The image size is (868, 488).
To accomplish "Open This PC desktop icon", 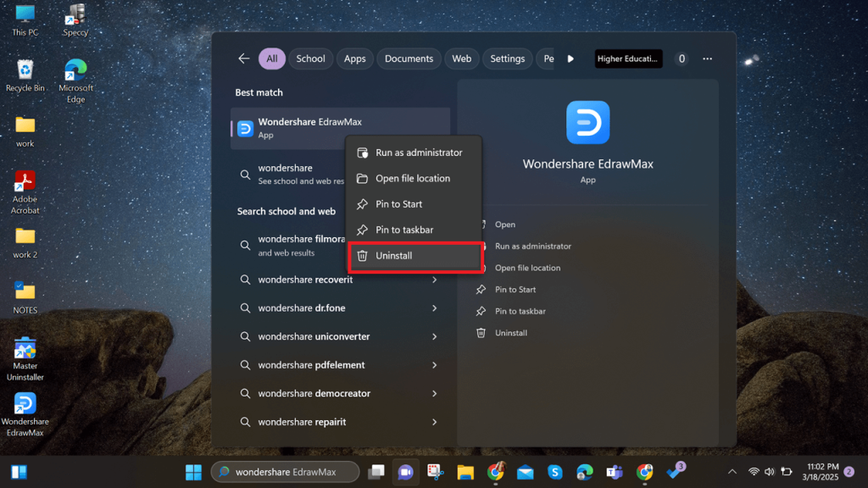I will (25, 20).
